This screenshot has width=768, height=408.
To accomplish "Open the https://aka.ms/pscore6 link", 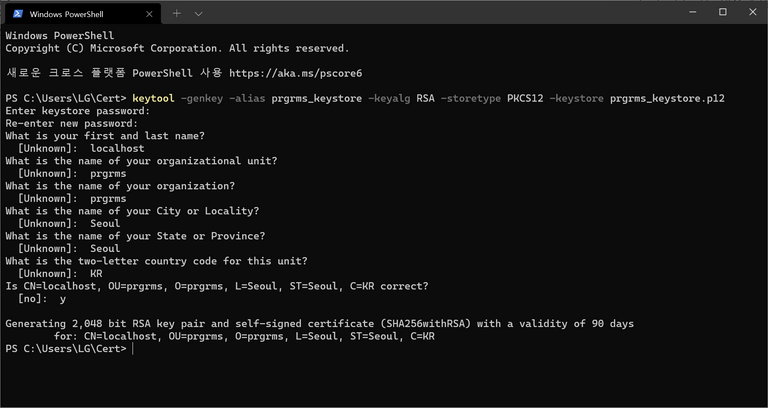I will click(x=295, y=73).
